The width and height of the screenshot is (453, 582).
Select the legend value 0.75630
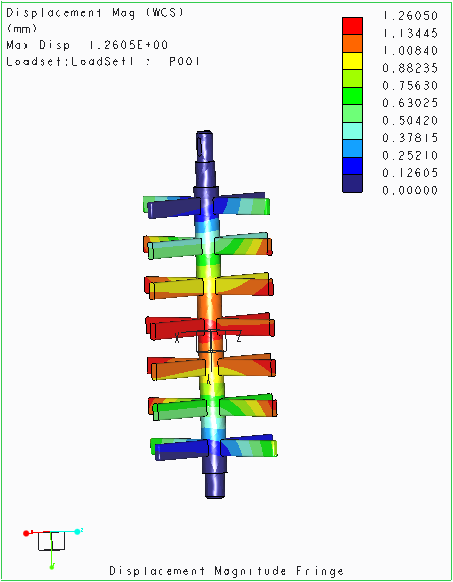(x=410, y=86)
